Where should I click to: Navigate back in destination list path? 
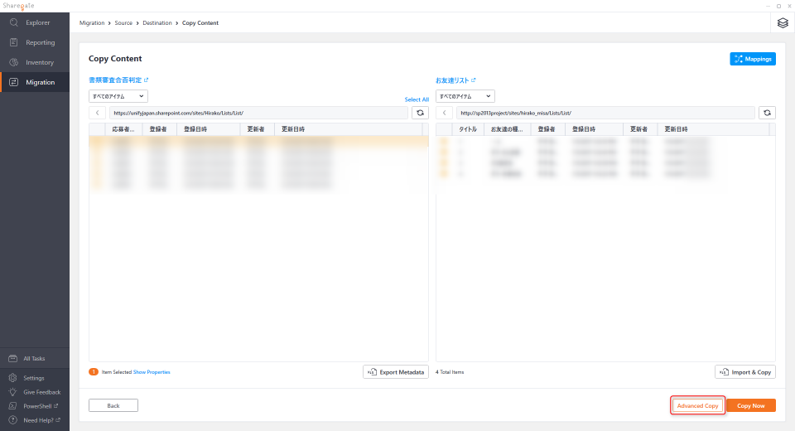(x=444, y=113)
